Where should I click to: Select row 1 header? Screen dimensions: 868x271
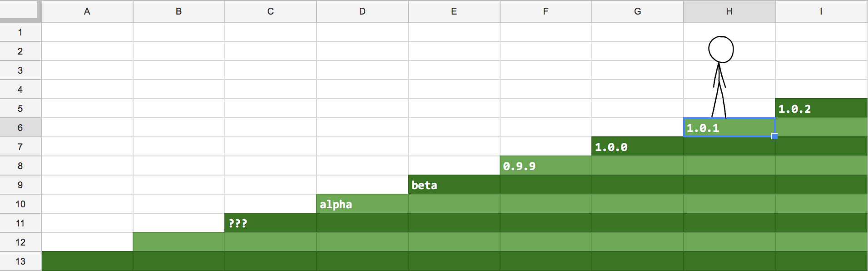point(20,32)
